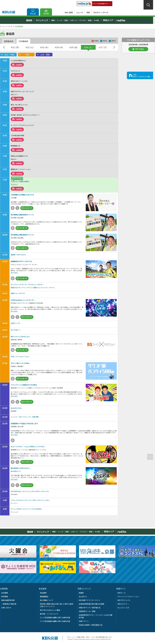This screenshot has width=155, height=644.
Task: Open X icon for ファンファーレと熱狂のラジオな奴ら
Action: tap(17, 402)
